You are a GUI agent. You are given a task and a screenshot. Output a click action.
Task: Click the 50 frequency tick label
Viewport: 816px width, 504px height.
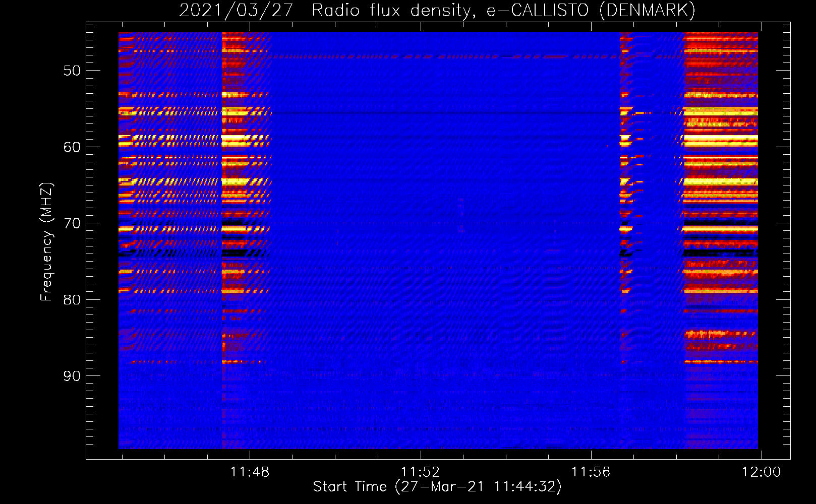(72, 71)
